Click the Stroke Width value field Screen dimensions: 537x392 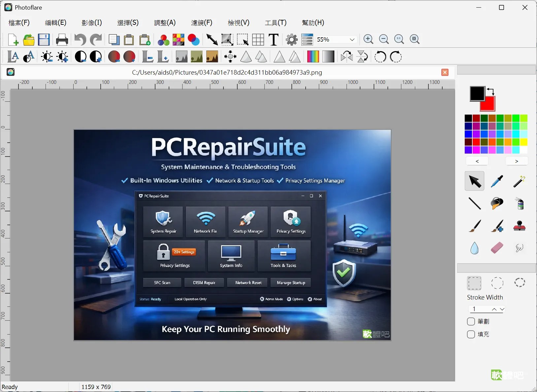480,309
